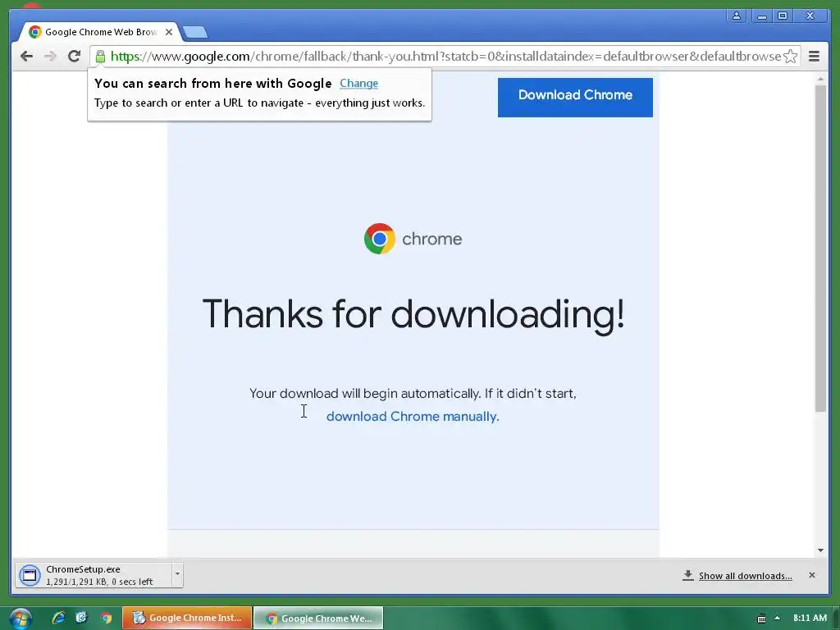
Task: Minimize the Chrome window
Action: point(761,16)
